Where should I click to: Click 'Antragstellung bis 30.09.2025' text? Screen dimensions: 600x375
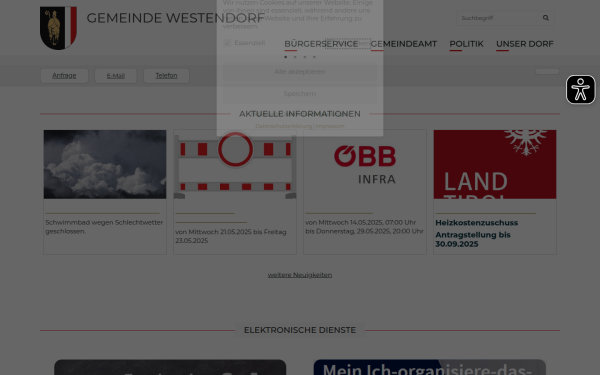pyautogui.click(x=473, y=240)
